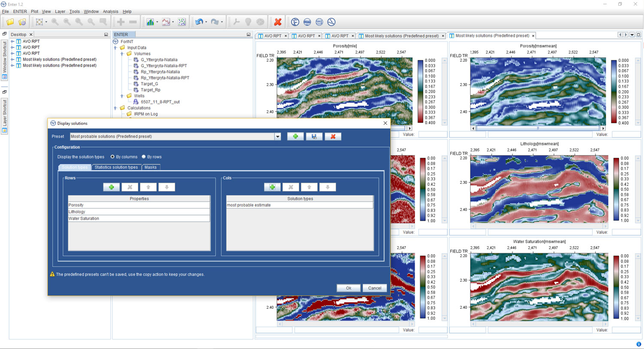
Task: Click the green plus icon beside Preset
Action: point(295,137)
